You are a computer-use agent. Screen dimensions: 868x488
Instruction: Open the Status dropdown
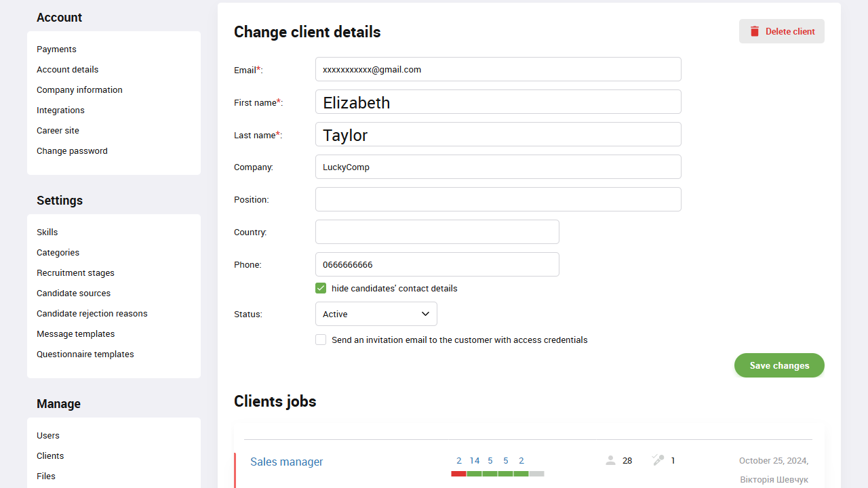376,314
